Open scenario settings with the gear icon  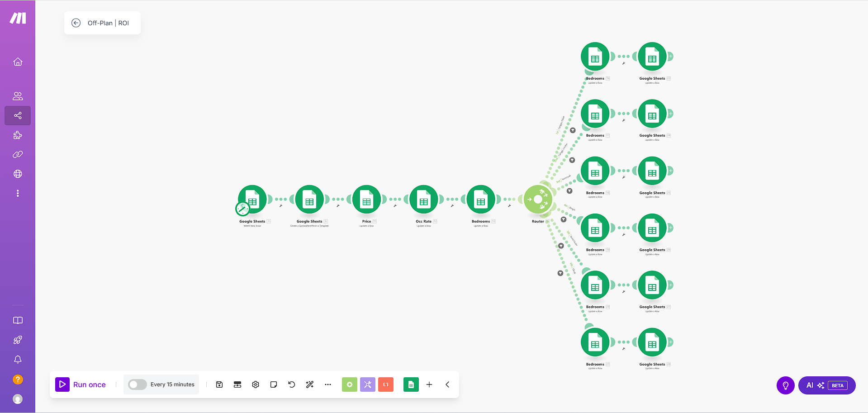pyautogui.click(x=256, y=385)
